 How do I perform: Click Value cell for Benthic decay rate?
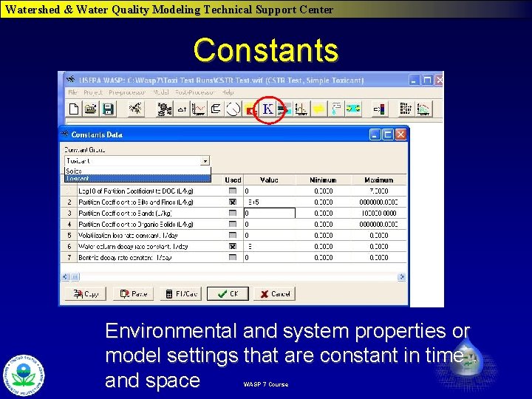(270, 258)
